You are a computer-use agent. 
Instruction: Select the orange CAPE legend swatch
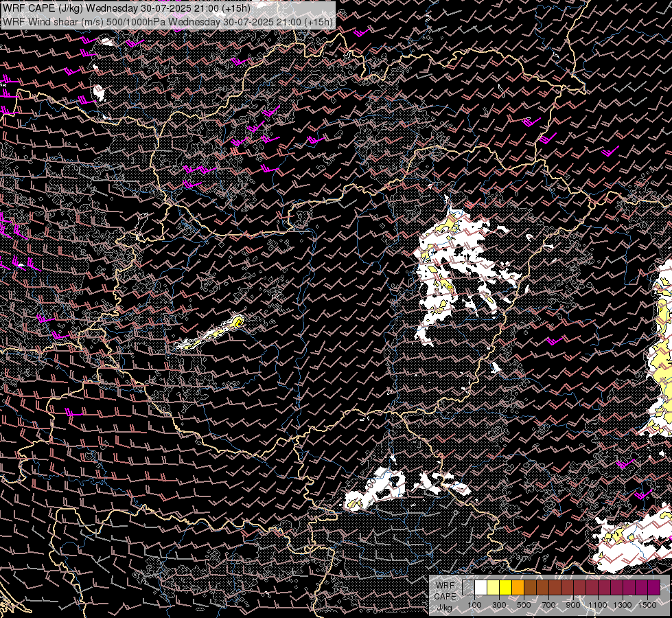tap(518, 587)
